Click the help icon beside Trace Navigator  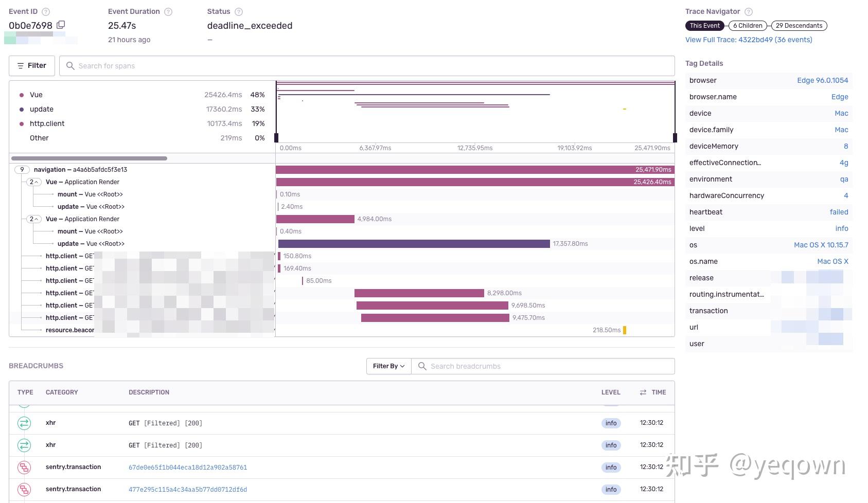point(749,11)
